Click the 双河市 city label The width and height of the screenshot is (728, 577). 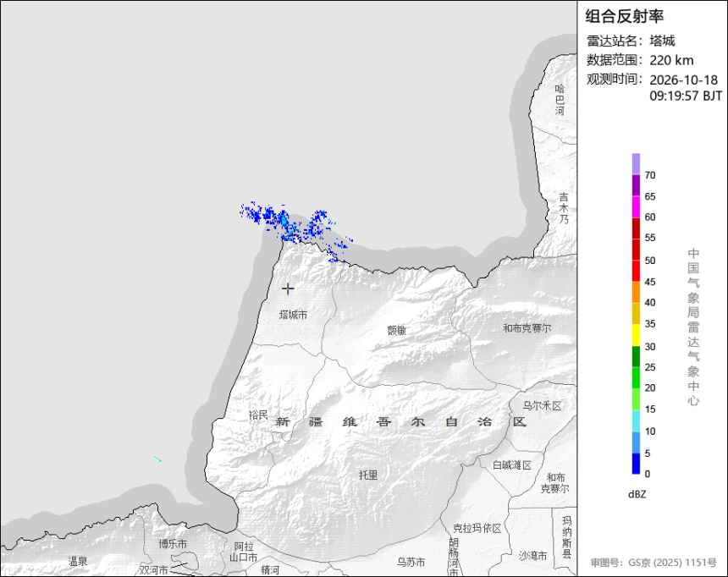point(154,570)
